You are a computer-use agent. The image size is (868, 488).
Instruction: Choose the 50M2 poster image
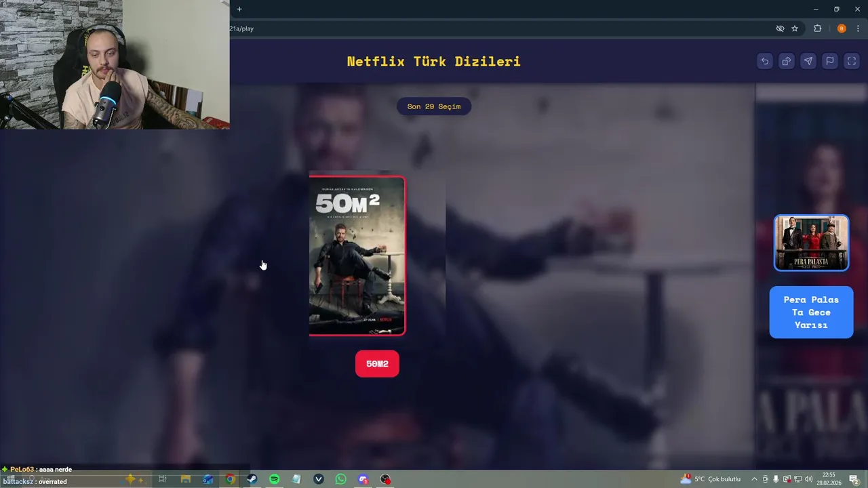[x=357, y=256]
